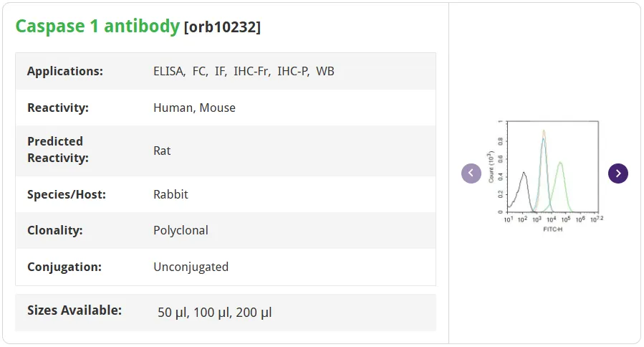Open the FITC-H flow cytometry histogram thumbnail
Image resolution: width=644 pixels, height=347 pixels.
[x=545, y=176]
